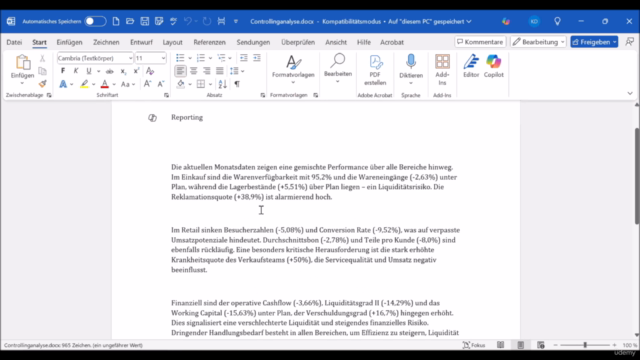
Task: Open the Cambria font name dropdown
Action: click(x=130, y=58)
